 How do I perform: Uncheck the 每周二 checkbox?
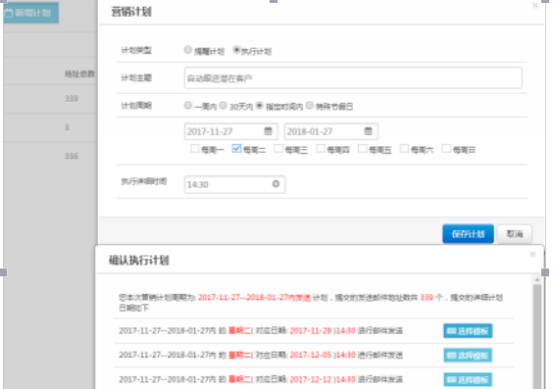pos(236,149)
